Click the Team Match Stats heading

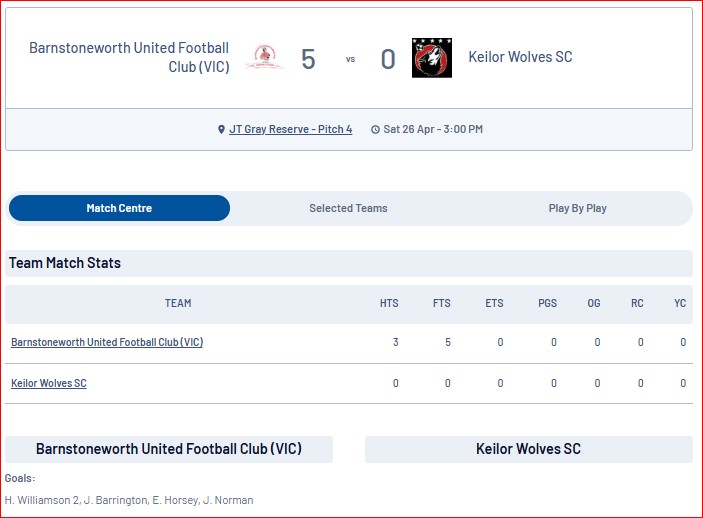(65, 263)
